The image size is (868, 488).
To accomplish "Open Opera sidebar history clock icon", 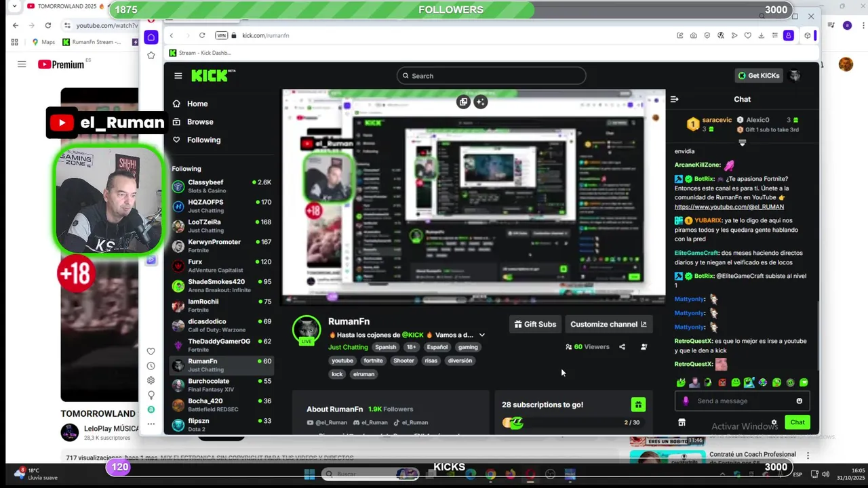I will click(x=151, y=366).
